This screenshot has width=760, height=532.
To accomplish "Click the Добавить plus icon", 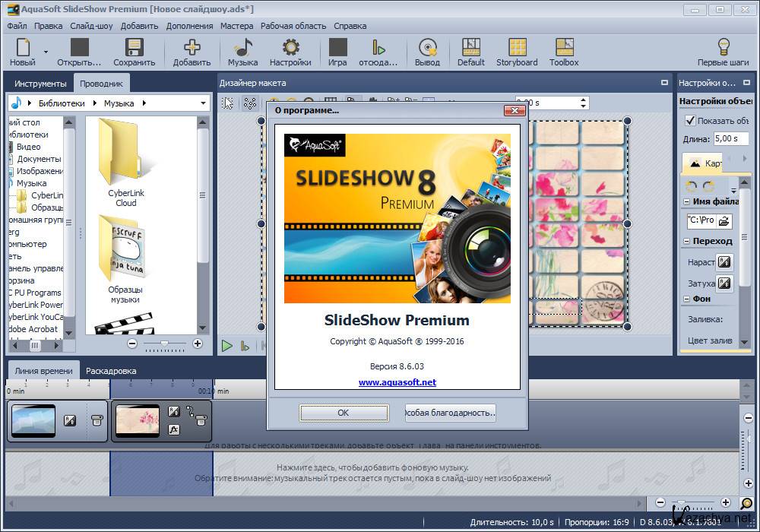I will [192, 48].
